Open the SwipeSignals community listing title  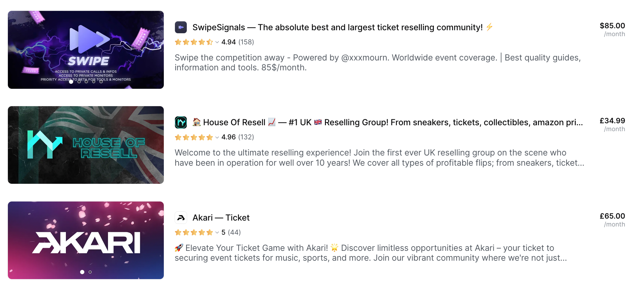coord(338,27)
